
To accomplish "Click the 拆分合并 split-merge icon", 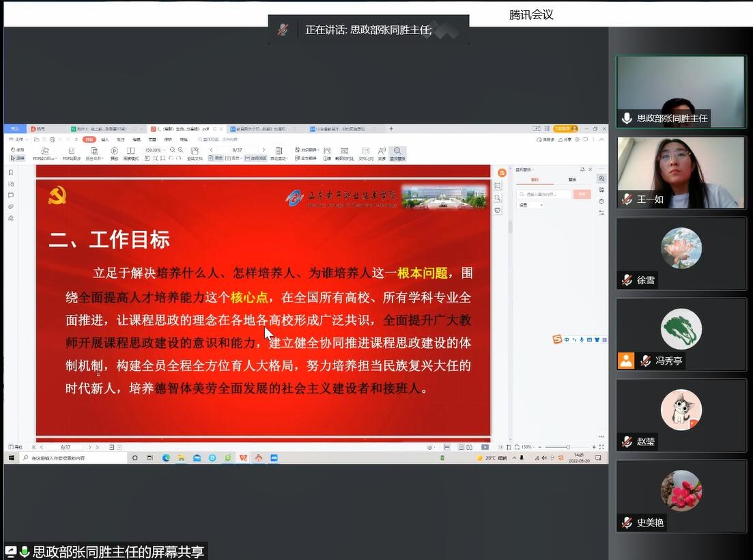I will coord(94,151).
